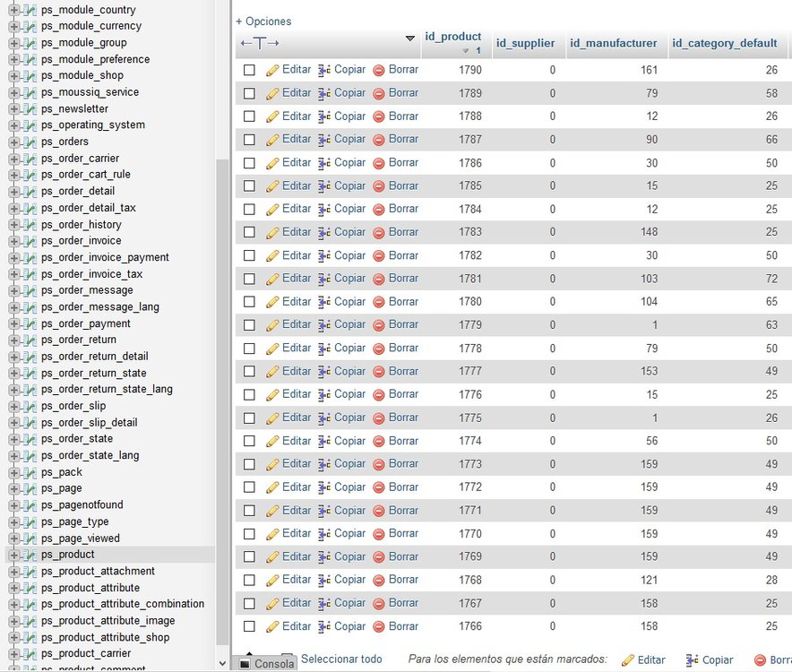
Task: Tick the checkbox for product 1790
Action: 249,70
